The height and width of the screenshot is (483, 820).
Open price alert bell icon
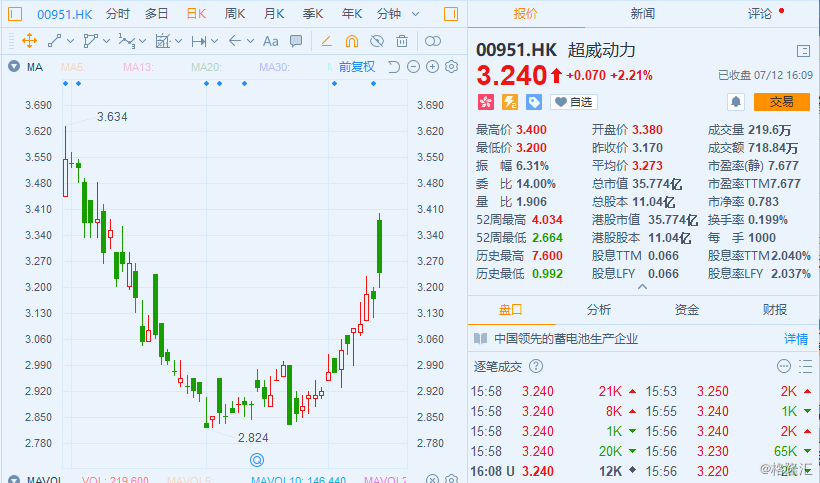tap(736, 102)
